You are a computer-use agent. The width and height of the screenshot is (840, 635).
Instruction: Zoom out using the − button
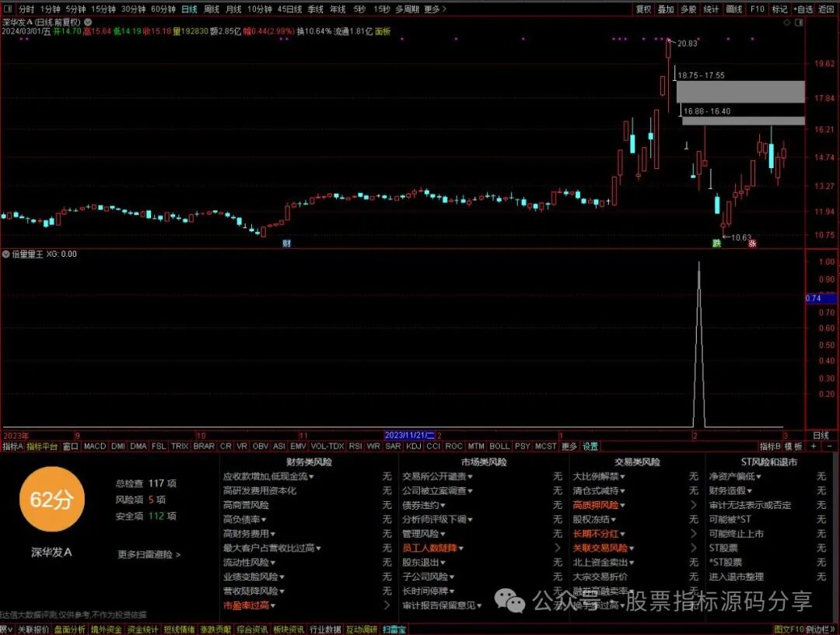pyautogui.click(x=829, y=446)
